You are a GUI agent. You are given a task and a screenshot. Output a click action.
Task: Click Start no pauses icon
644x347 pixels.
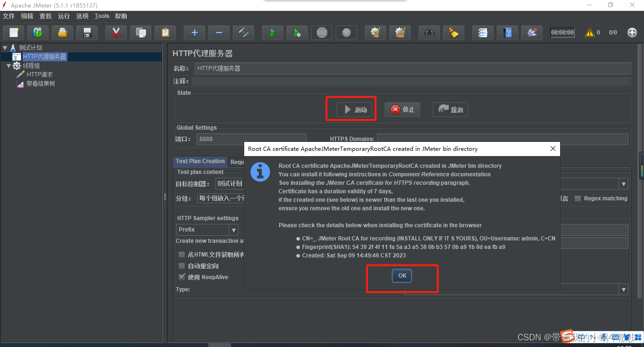coord(297,33)
